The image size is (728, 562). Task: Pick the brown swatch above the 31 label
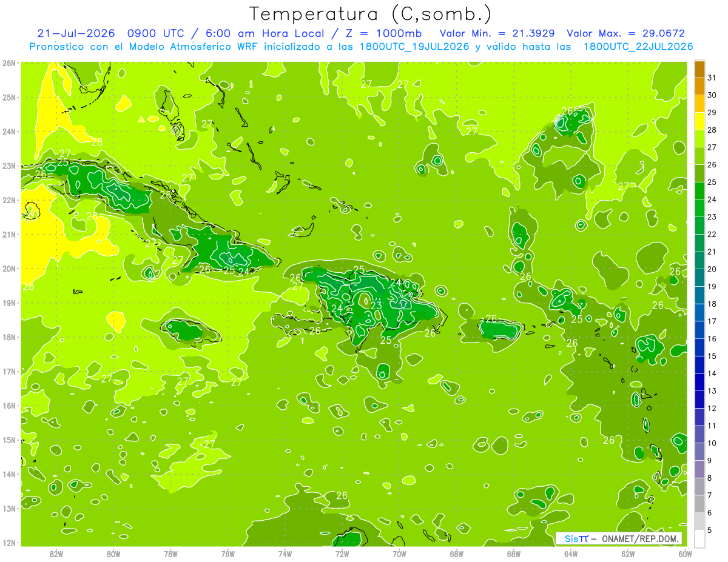(x=699, y=69)
